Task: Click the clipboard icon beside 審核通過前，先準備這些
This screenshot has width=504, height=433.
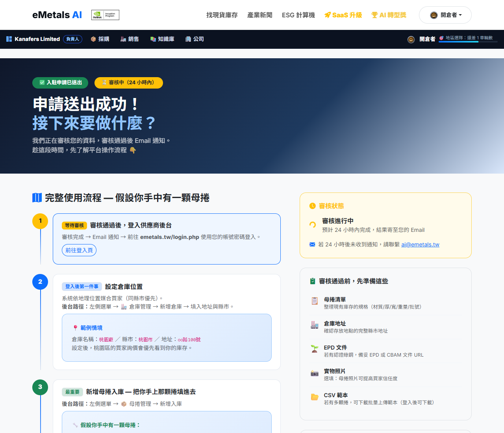Action: pyautogui.click(x=313, y=281)
